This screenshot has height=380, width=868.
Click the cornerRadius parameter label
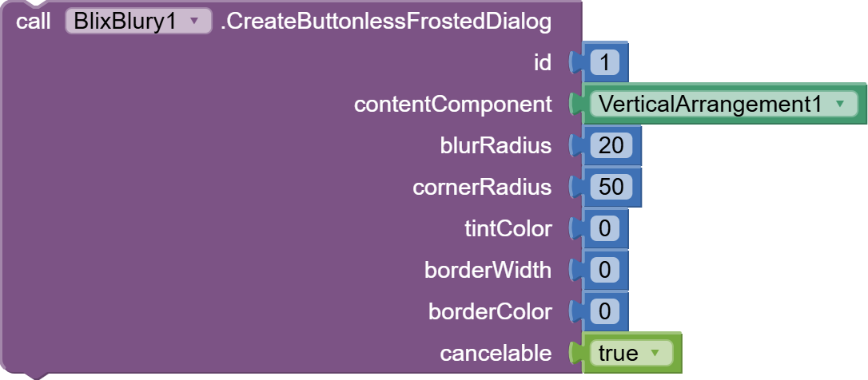(482, 187)
